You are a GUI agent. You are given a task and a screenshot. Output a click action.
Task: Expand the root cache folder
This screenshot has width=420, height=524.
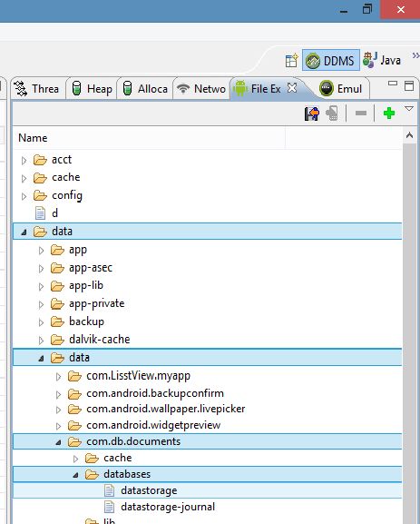point(24,179)
